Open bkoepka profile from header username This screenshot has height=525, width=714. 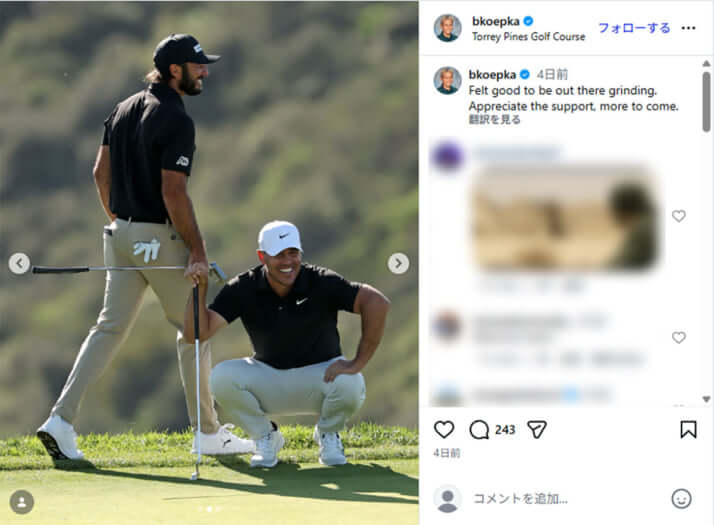(495, 20)
